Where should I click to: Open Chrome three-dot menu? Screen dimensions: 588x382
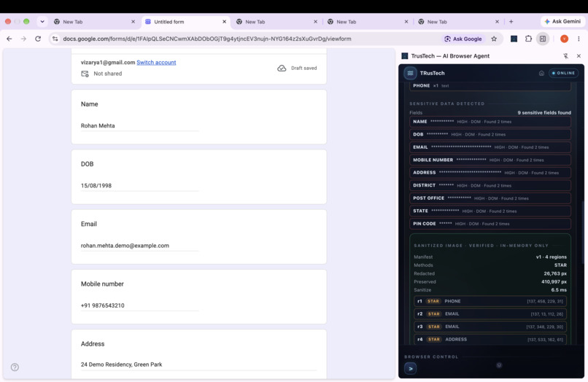(x=579, y=39)
